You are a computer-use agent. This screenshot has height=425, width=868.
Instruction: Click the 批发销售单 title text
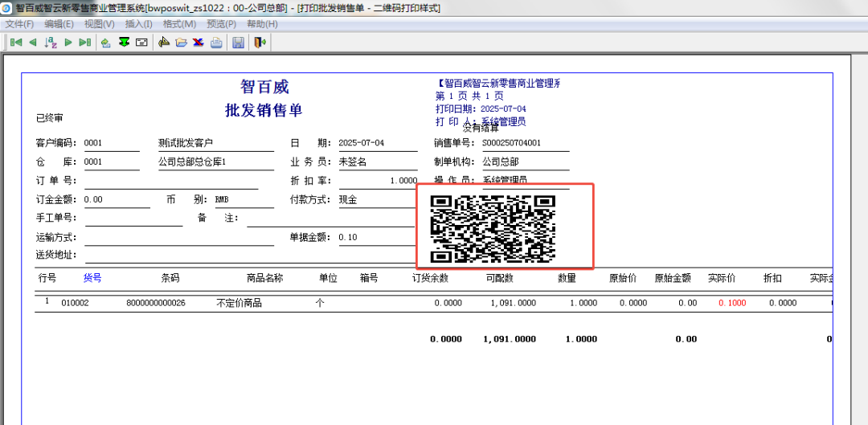[x=264, y=110]
